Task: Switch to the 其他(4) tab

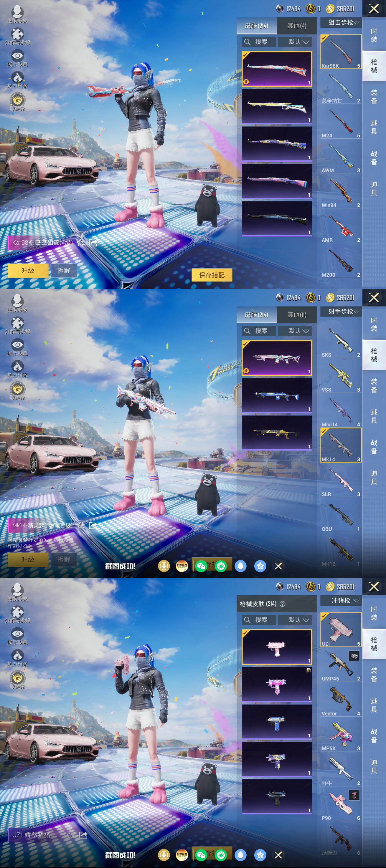Action: point(297,26)
